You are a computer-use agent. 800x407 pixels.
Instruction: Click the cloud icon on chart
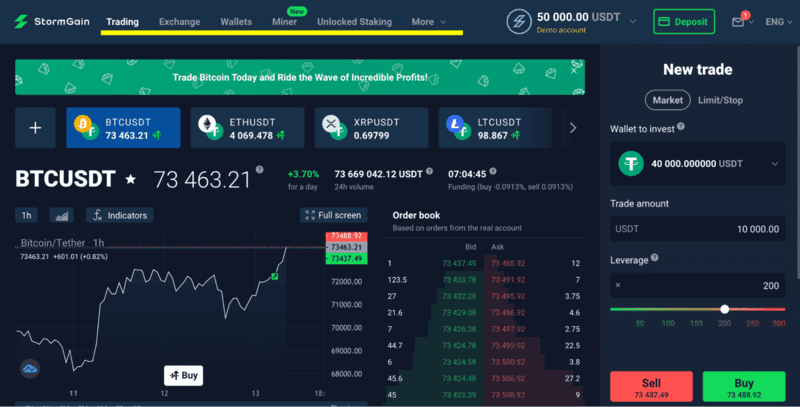(x=30, y=368)
